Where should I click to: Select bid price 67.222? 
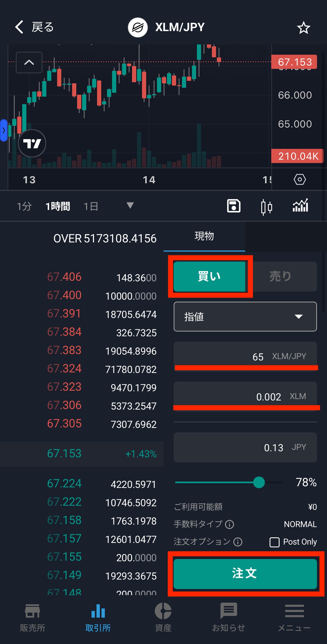click(64, 502)
